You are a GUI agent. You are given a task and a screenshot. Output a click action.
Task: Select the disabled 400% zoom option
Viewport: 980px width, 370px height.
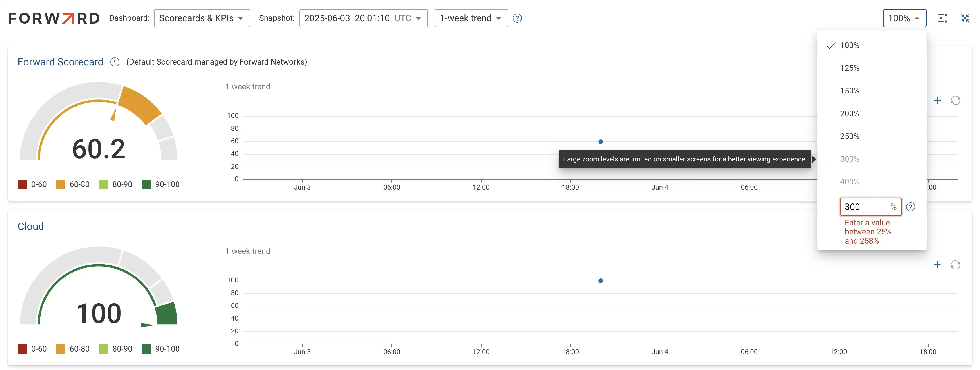(872, 182)
